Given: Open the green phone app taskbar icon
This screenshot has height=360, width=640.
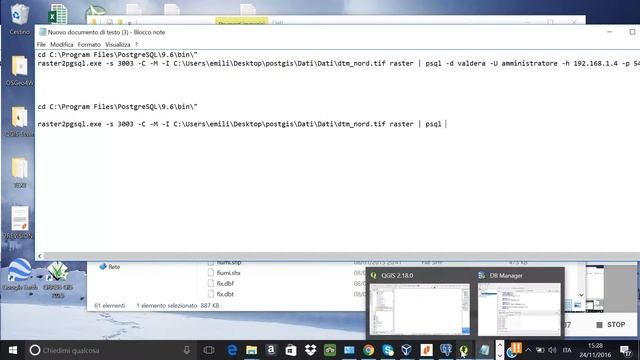Looking at the screenshot, I should click(x=330, y=350).
